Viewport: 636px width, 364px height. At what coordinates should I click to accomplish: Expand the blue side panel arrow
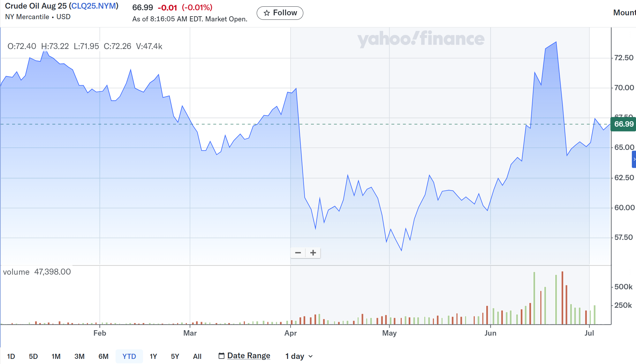[x=634, y=159]
